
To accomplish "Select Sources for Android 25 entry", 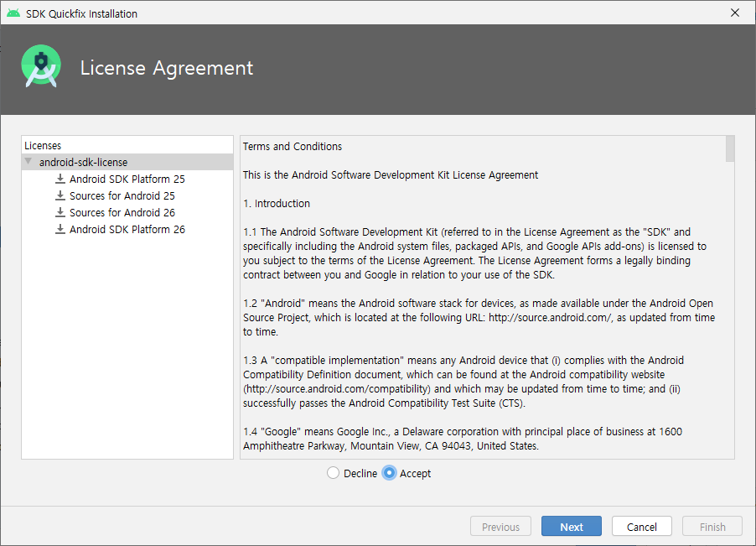I will [122, 195].
